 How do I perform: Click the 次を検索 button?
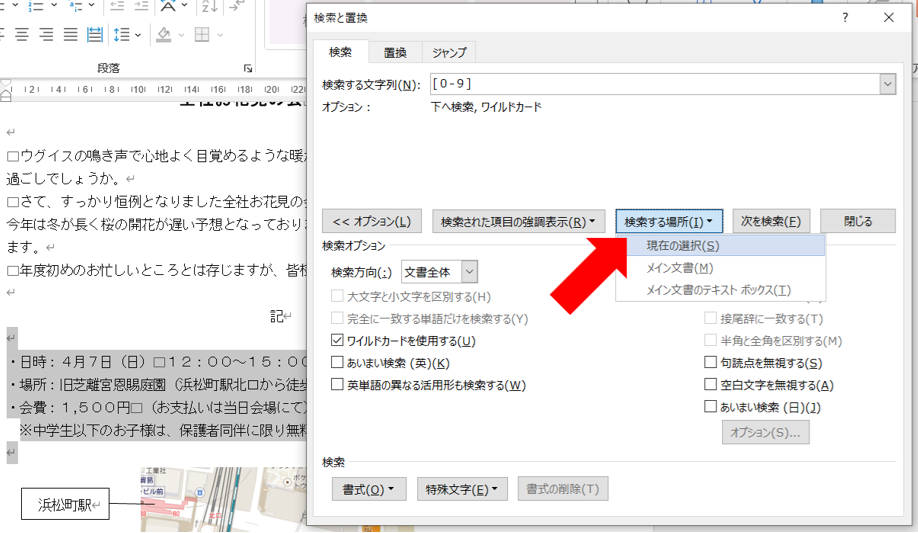tap(771, 221)
